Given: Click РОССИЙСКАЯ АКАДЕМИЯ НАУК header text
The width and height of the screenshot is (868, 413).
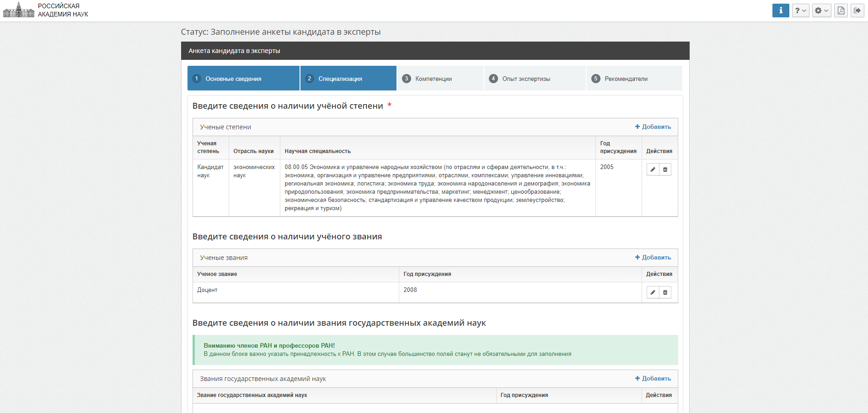Looking at the screenshot, I should click(x=63, y=10).
